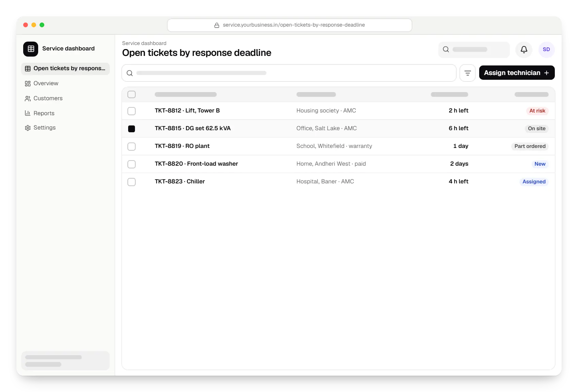Viewport: 578px width, 392px height.
Task: Check the TKT-8823 Chiller row
Action: [132, 182]
